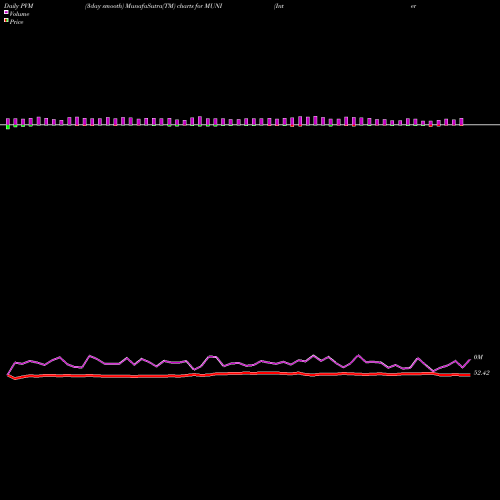Click the Volume legend swatch

tap(6, 12)
